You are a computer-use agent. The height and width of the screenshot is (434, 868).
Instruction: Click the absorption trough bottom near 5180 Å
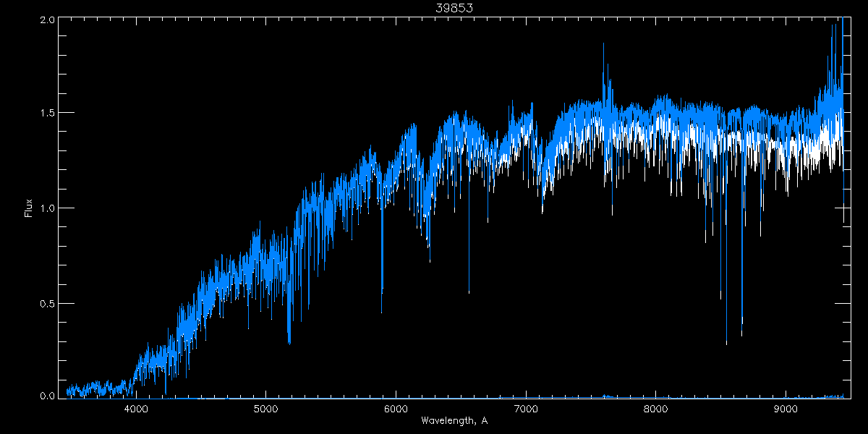(289, 341)
